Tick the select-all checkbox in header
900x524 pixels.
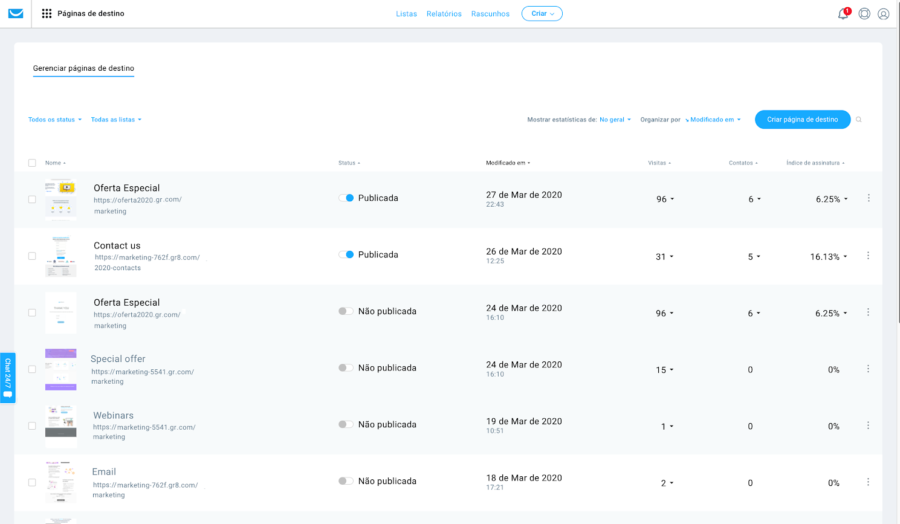32,163
